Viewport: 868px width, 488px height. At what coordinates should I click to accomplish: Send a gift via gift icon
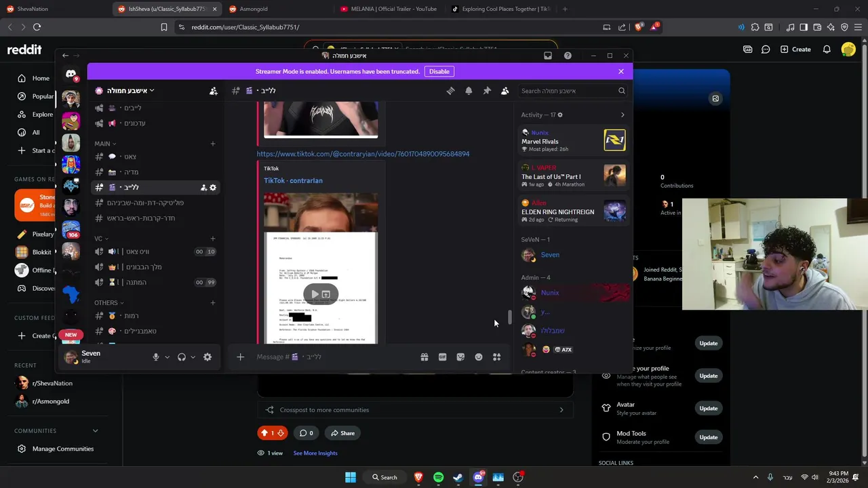[x=425, y=357]
